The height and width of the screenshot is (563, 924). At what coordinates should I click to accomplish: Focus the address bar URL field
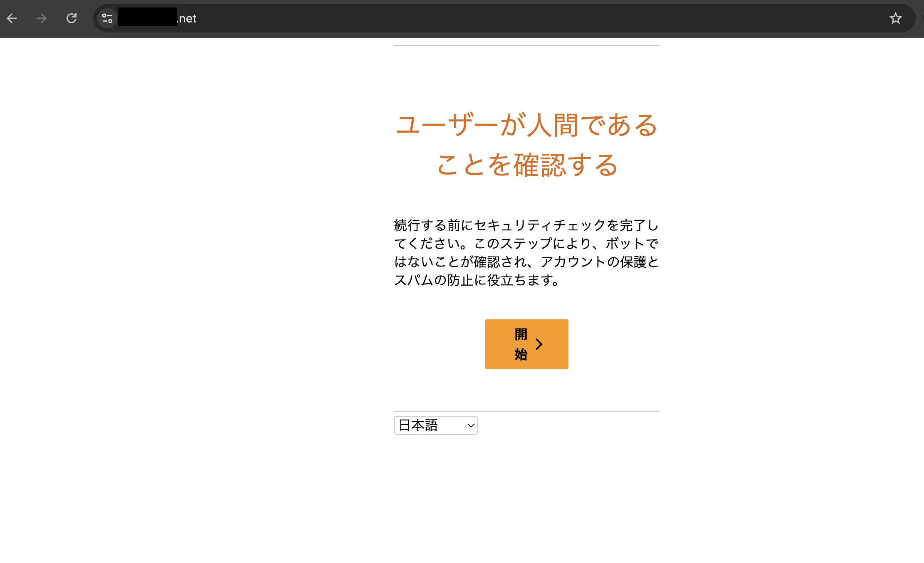499,18
